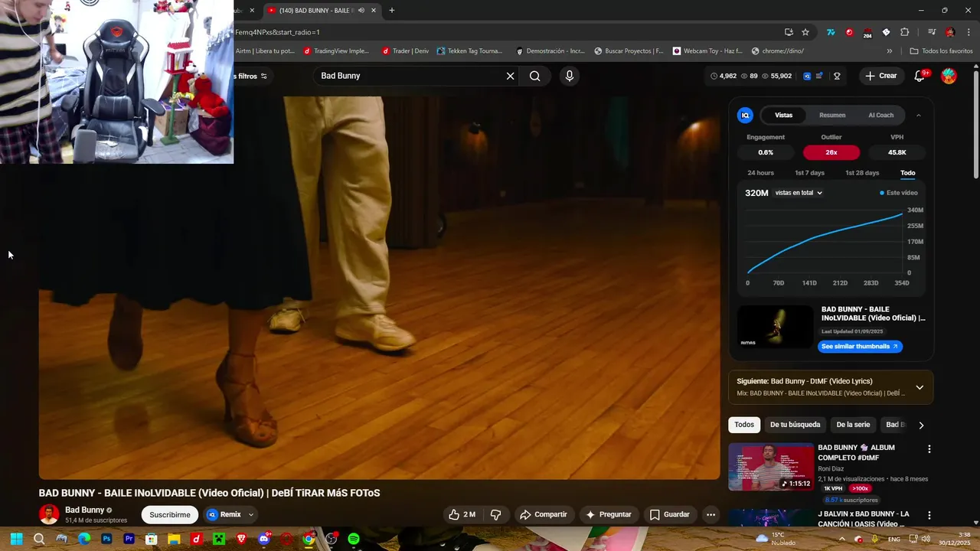Click the Guardar button

[x=670, y=515]
